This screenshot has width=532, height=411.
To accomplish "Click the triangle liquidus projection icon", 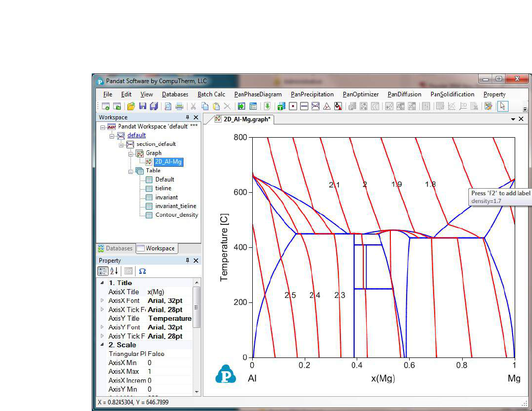I will [327, 106].
